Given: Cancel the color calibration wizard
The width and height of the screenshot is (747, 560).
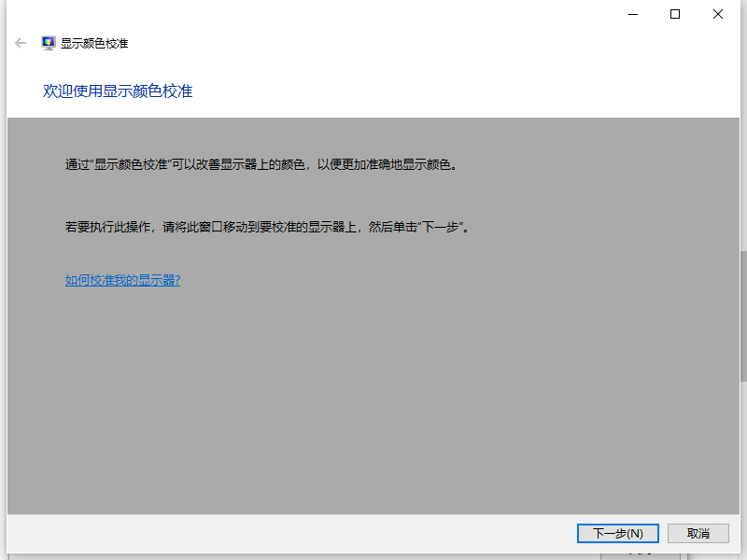Looking at the screenshot, I should [698, 533].
